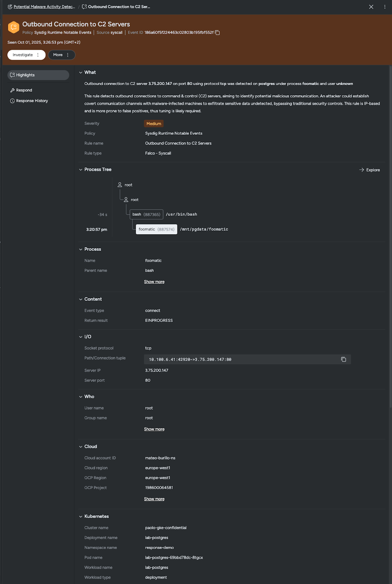
Task: Click the Response History clock icon
Action: (12, 101)
